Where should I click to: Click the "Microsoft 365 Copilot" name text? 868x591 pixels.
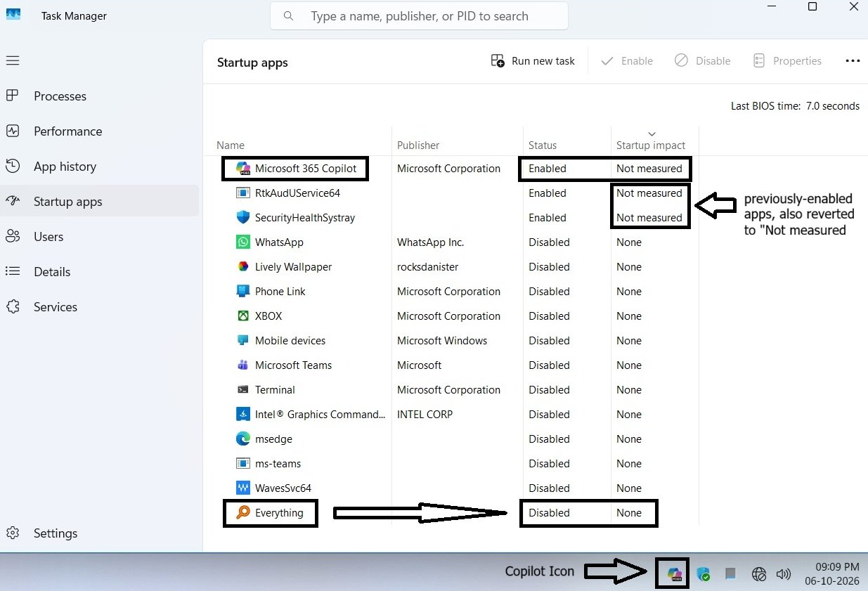306,169
